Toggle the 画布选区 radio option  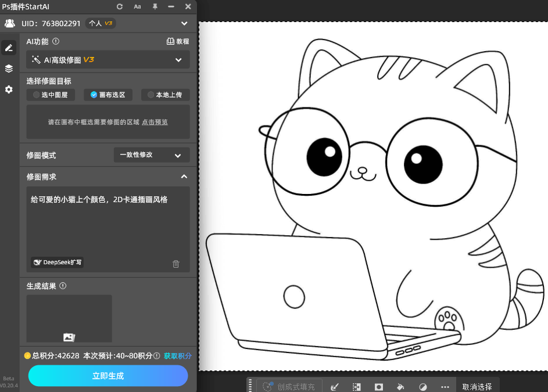108,95
